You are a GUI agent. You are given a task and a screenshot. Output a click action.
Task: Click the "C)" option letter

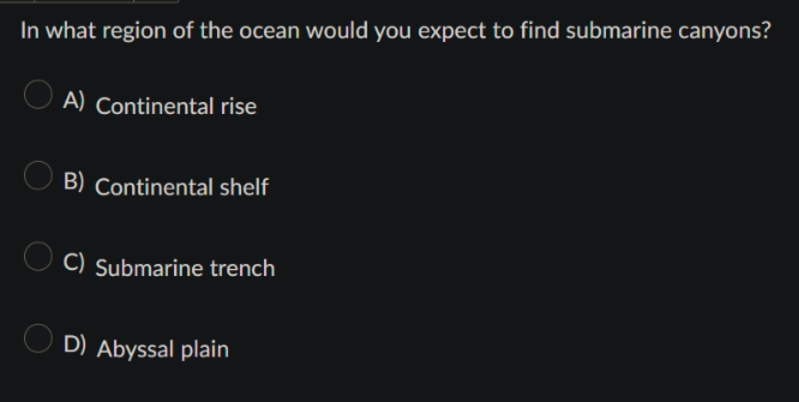tap(74, 262)
